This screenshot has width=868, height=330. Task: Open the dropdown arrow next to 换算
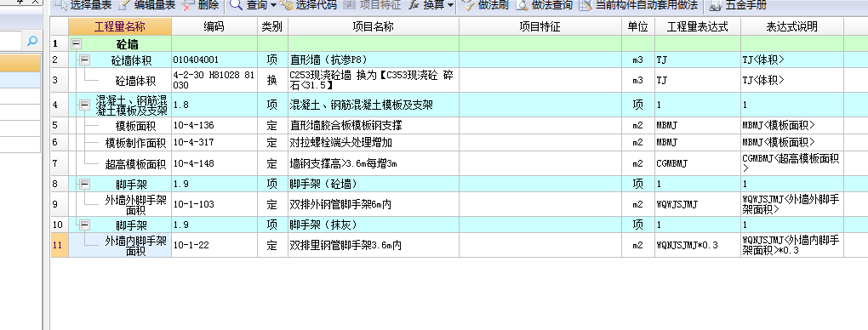point(450,6)
